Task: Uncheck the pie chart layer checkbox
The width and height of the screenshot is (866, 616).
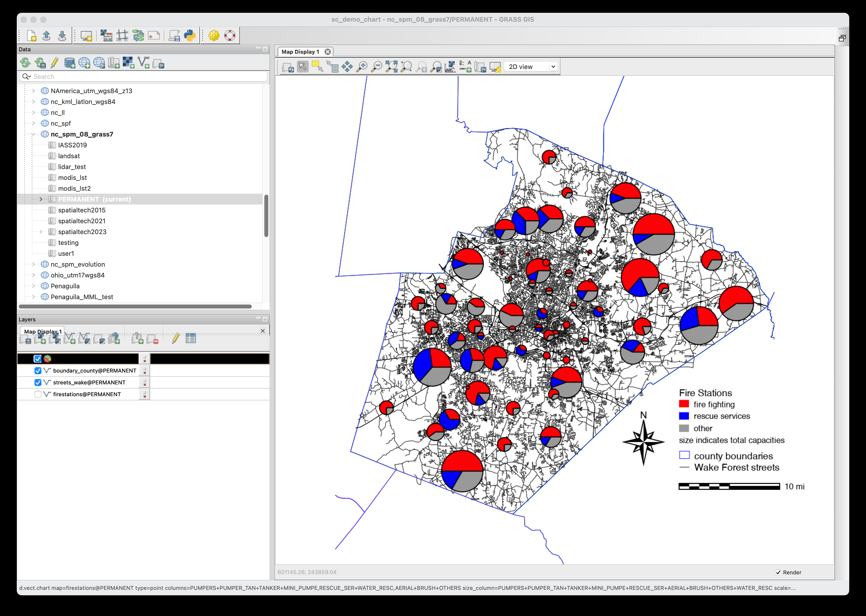Action: [37, 359]
